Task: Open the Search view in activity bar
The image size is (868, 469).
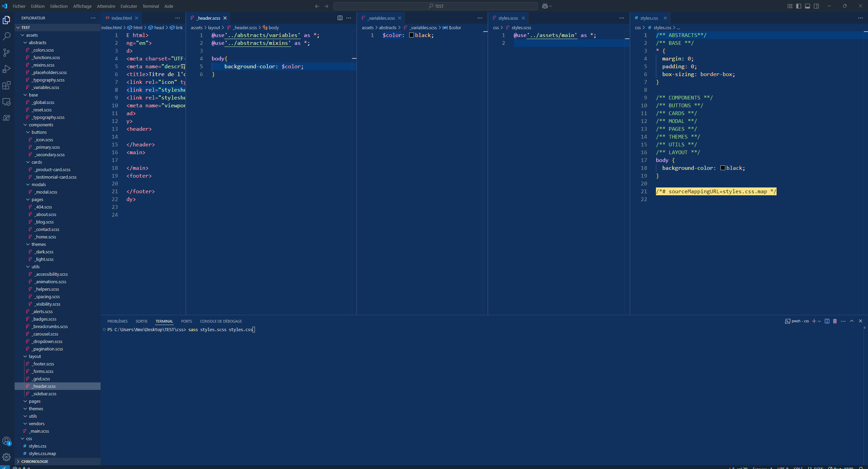Action: 6,36
